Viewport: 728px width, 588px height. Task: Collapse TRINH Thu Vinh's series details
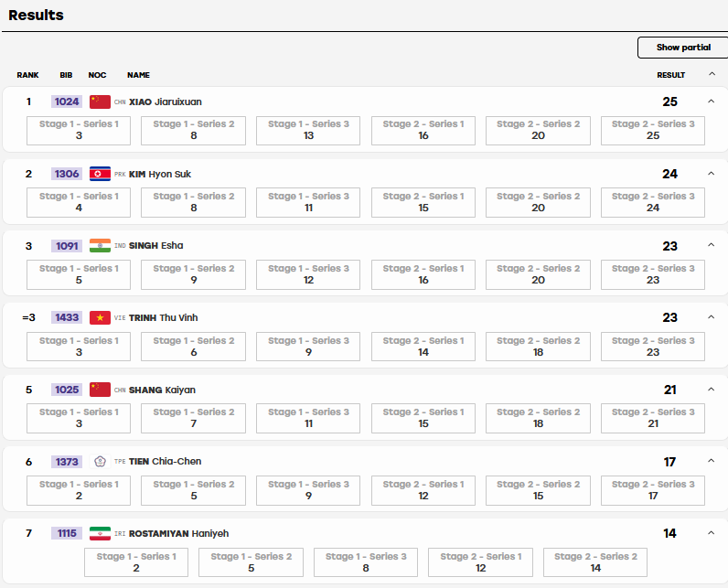point(711,317)
